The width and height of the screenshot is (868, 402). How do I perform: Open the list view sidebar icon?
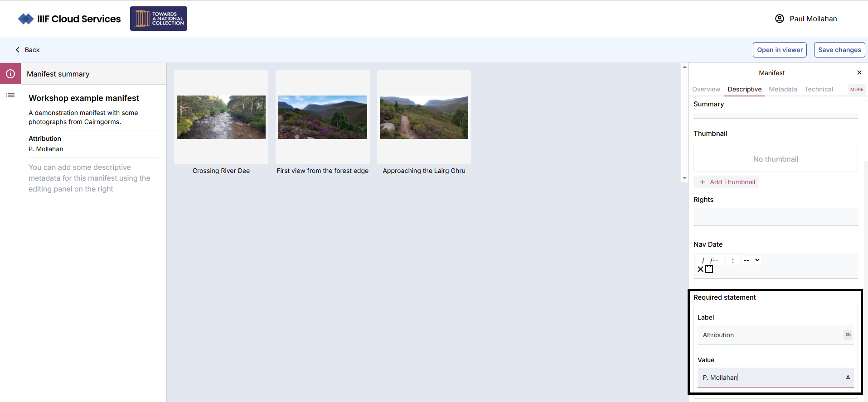[x=10, y=95]
